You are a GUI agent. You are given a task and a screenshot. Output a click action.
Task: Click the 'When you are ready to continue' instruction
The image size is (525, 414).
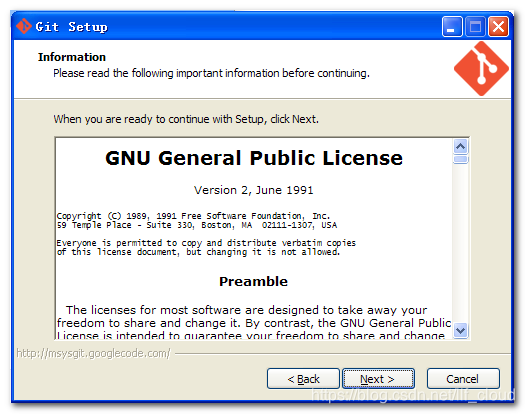click(x=186, y=119)
